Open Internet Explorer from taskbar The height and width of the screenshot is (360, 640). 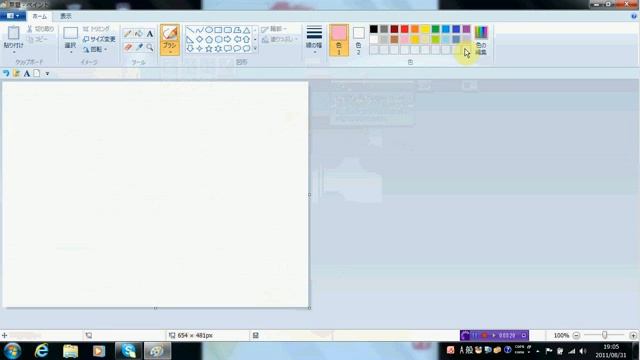coord(41,351)
